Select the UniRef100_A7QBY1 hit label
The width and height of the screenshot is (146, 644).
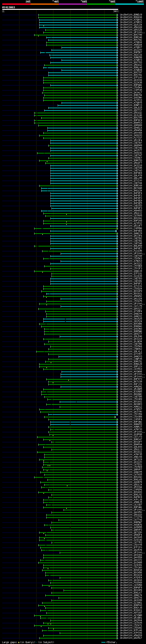click(x=131, y=20)
